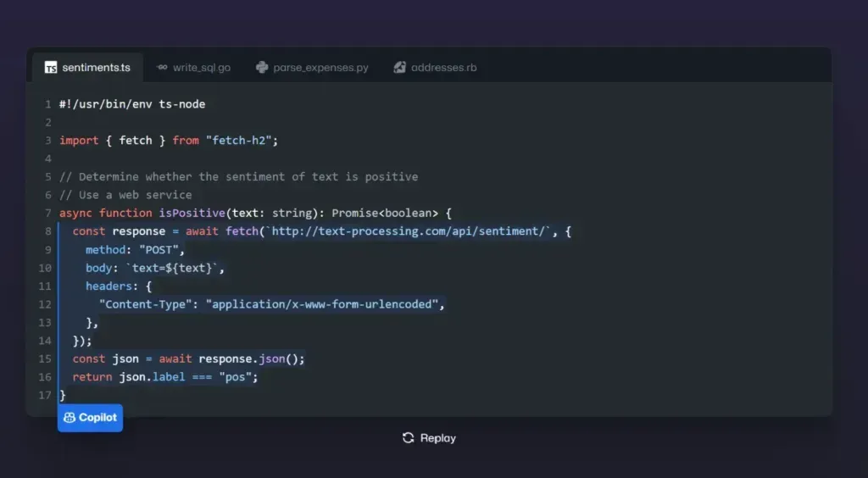Click the 'import' keyword on line 3
The image size is (868, 478).
pyautogui.click(x=79, y=141)
